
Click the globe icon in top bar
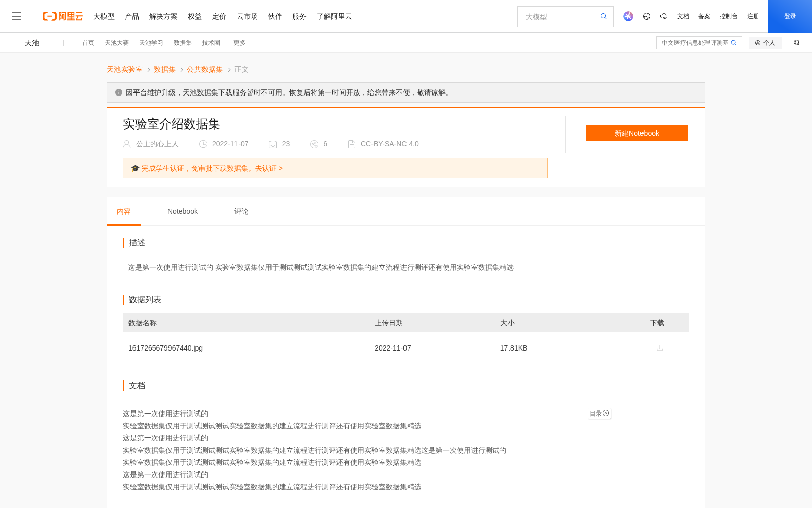coord(647,16)
